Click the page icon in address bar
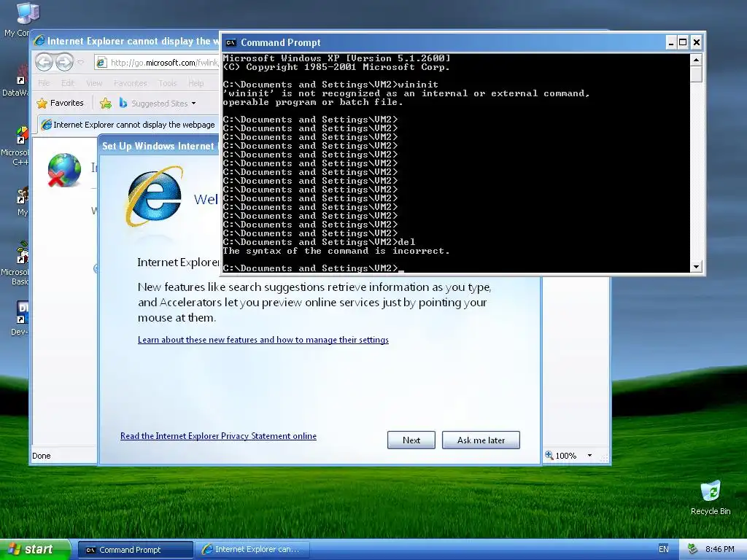Viewport: 747px width, 560px height. [101, 63]
